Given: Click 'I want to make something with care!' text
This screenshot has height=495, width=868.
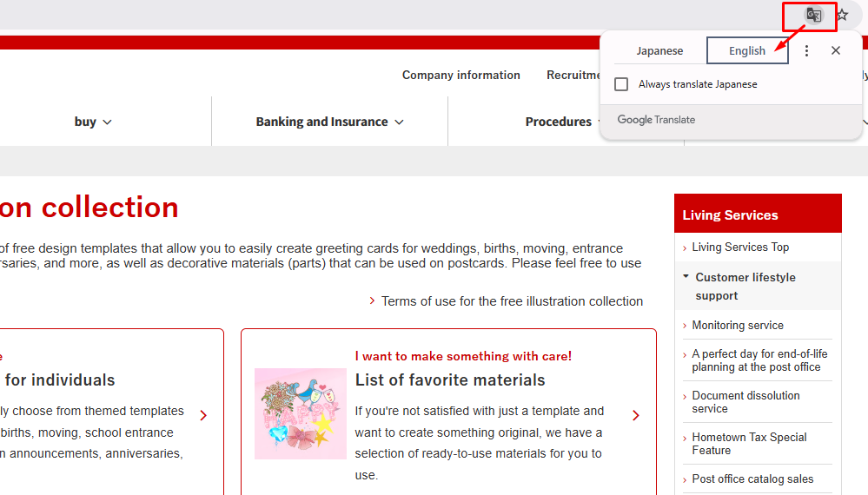Looking at the screenshot, I should tap(463, 356).
